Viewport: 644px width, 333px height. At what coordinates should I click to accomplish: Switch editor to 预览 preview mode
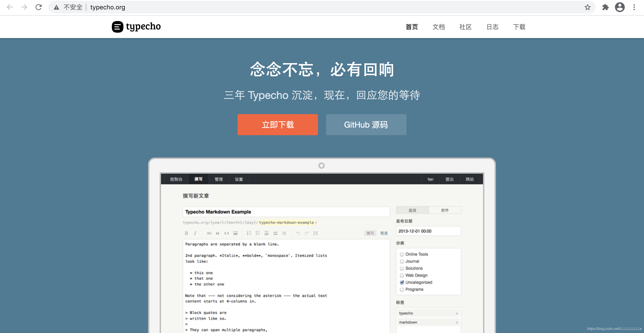384,233
